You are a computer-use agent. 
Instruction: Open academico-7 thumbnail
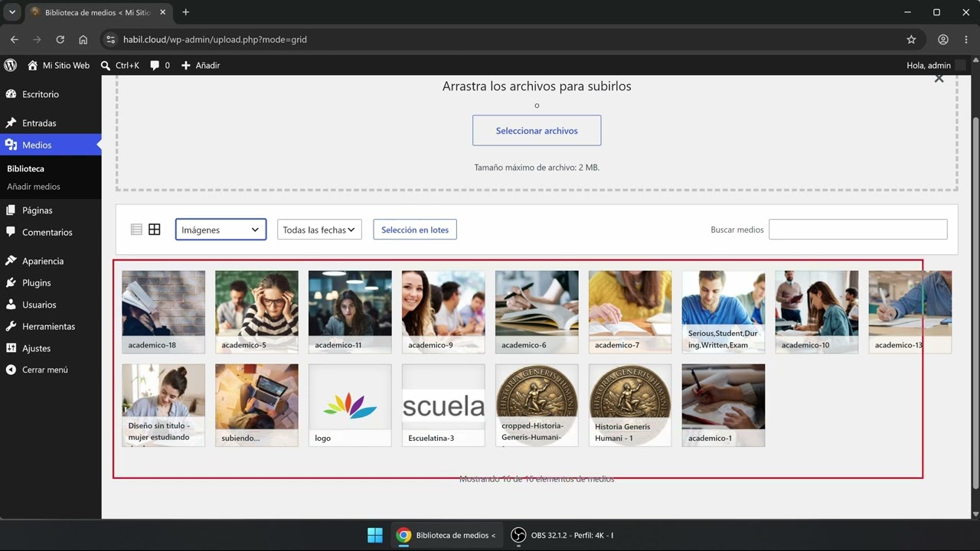point(630,311)
